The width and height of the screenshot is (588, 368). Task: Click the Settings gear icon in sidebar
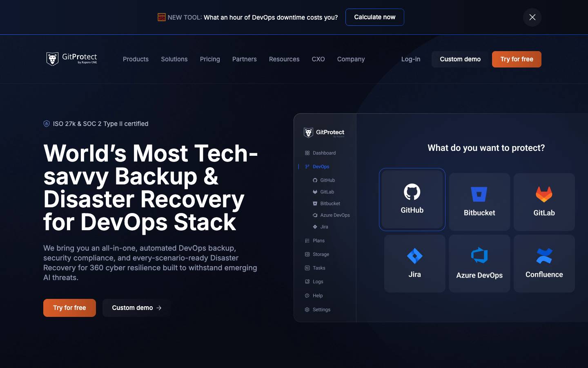307,310
